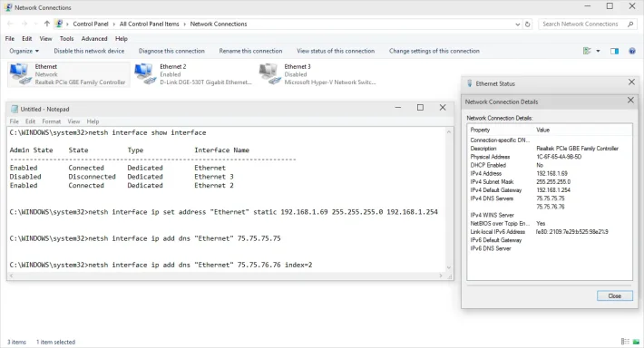Open the File menu in Network Connections
Image resolution: width=644 pixels, height=348 pixels.
(10, 39)
